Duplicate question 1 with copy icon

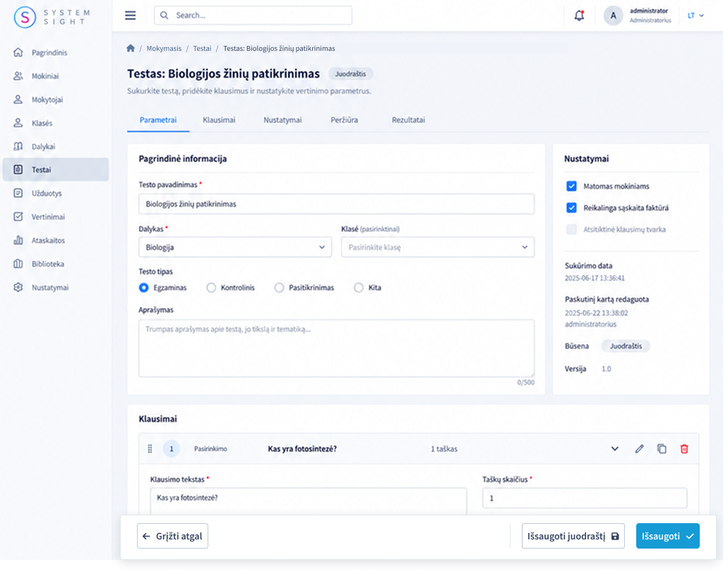(x=662, y=448)
